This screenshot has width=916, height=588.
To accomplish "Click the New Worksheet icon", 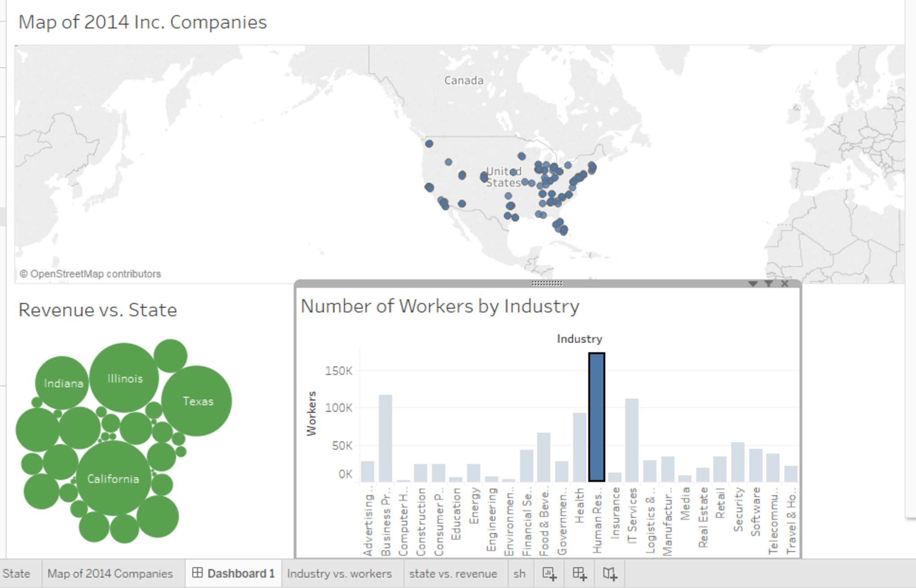I will pos(549,574).
